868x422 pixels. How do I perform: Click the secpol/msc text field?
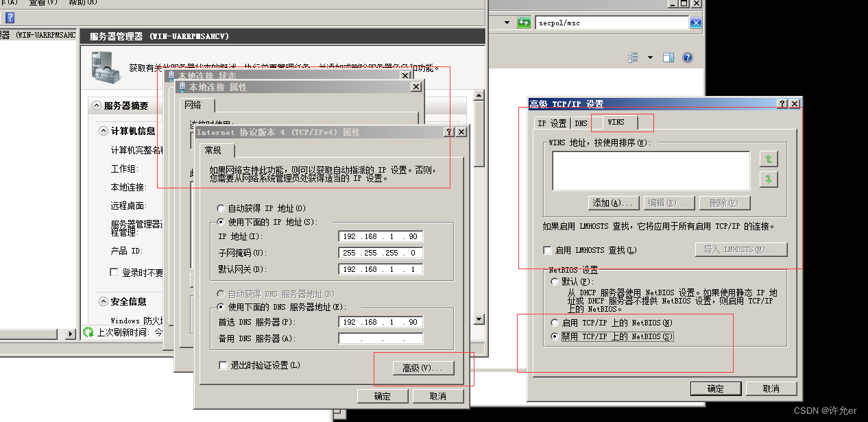tap(612, 23)
